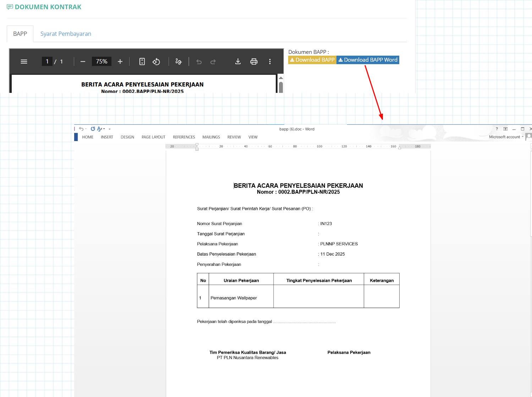Click the right indent ruler marker
The width and height of the screenshot is (532, 397).
click(400, 147)
